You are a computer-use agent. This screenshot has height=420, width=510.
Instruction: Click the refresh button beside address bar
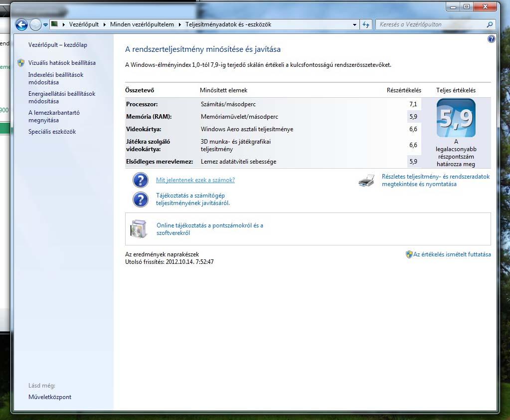[365, 25]
